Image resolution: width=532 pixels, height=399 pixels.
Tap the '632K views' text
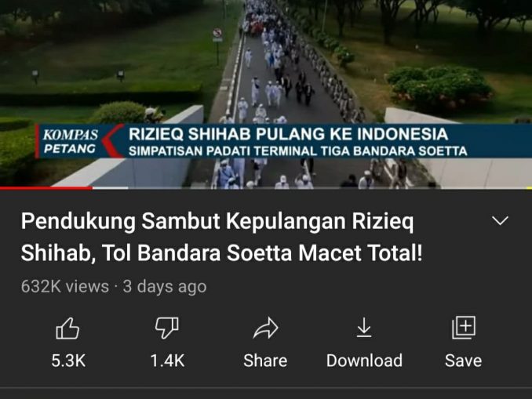pyautogui.click(x=65, y=286)
